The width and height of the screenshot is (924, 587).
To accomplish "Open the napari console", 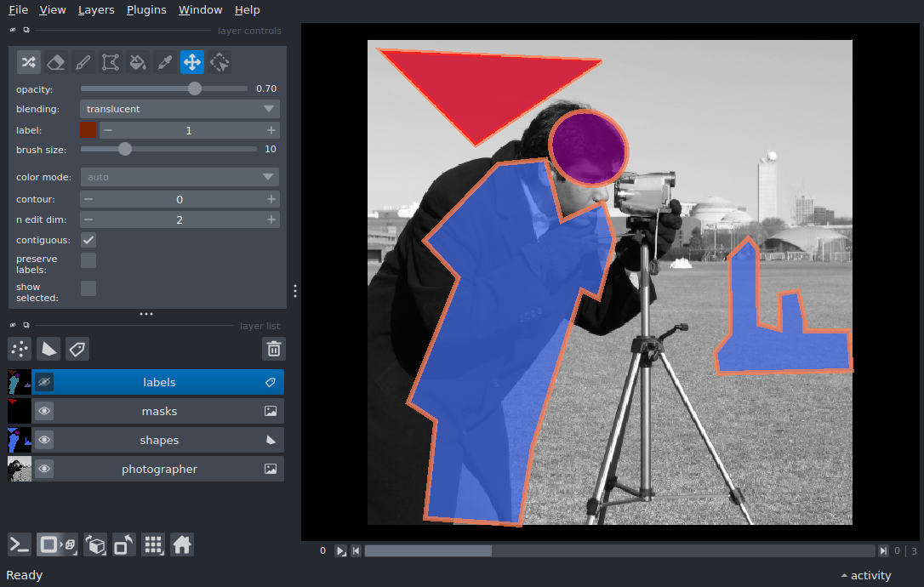I will click(20, 544).
